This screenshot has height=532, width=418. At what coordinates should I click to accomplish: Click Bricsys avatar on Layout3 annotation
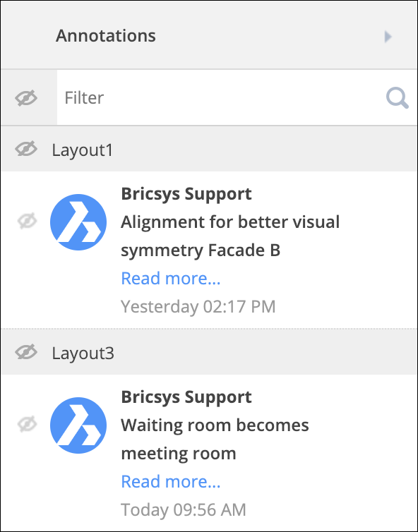(x=78, y=425)
